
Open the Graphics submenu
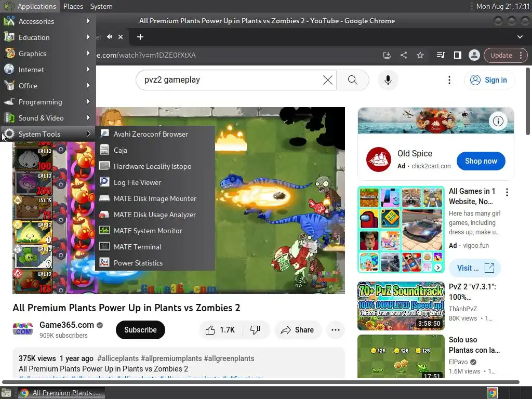tap(48, 54)
